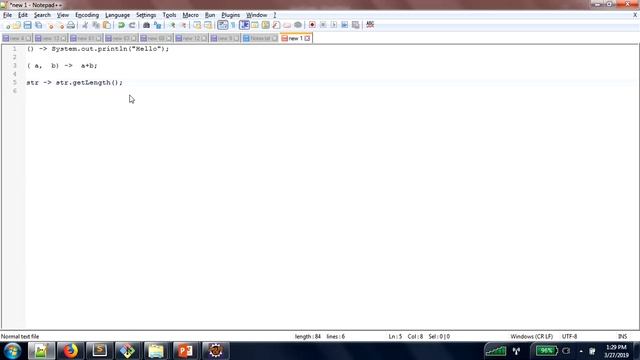The height and width of the screenshot is (360, 640).
Task: Click the Open file toolbar icon
Action: [x=17, y=25]
